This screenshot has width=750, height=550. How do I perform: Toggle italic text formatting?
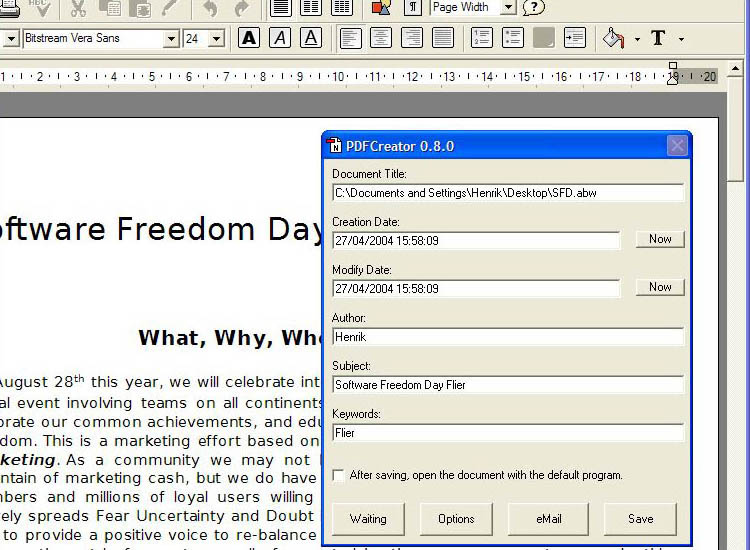click(x=280, y=39)
